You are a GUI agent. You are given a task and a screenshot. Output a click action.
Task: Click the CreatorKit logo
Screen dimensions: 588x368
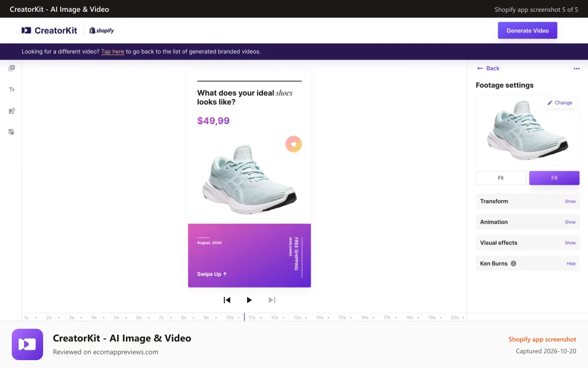49,30
